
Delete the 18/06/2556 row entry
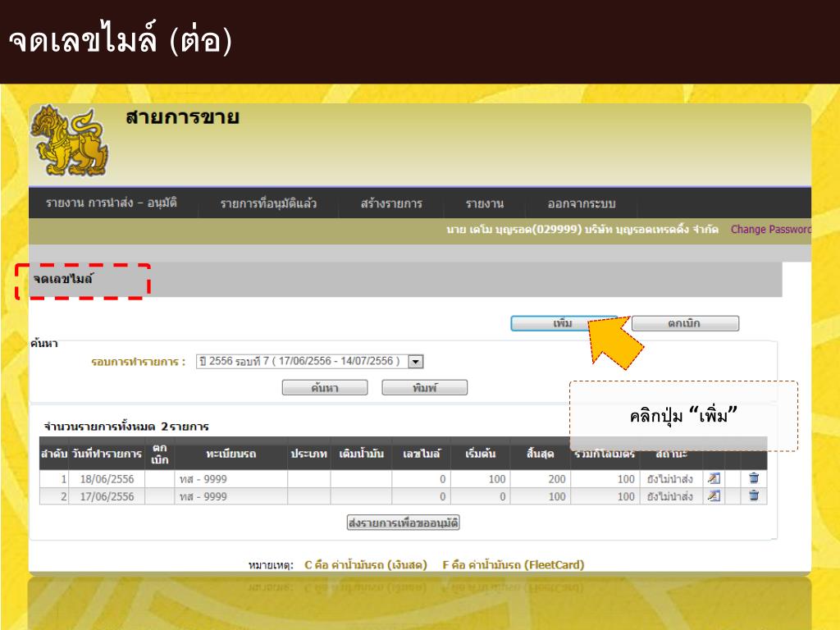[754, 478]
